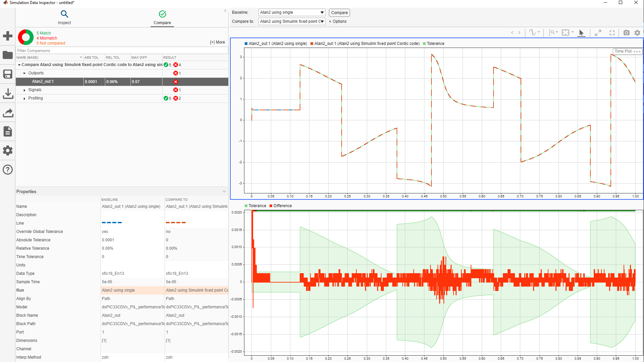The width and height of the screenshot is (644, 362).
Task: Select the pointer cursor tool
Action: click(581, 33)
